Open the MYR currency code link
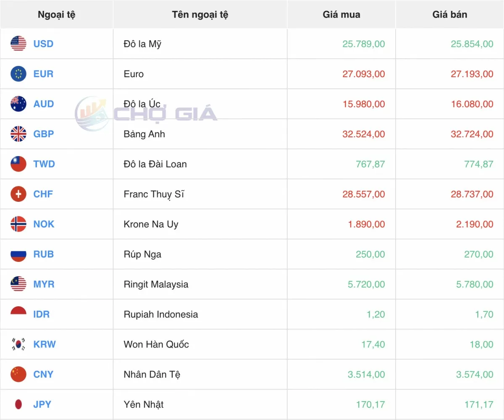The height and width of the screenshot is (420, 504). (x=44, y=284)
